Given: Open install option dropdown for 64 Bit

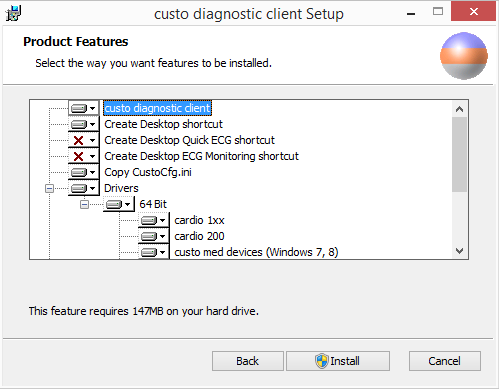Looking at the screenshot, I should point(119,204).
